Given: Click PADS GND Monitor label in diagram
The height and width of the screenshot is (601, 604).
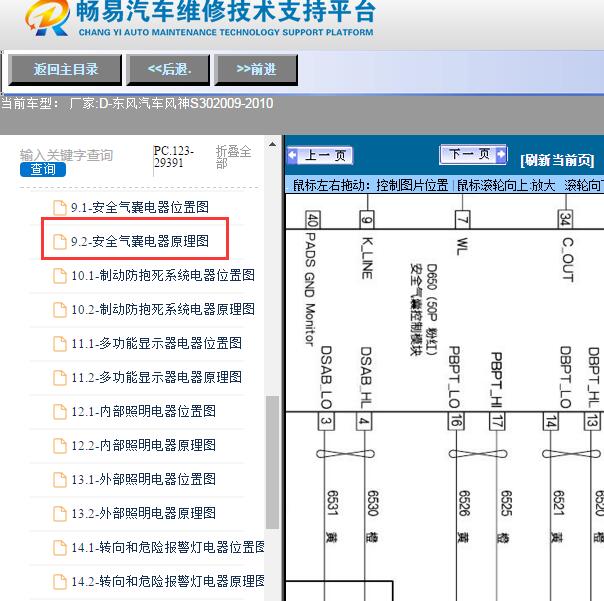Looking at the screenshot, I should [x=310, y=288].
